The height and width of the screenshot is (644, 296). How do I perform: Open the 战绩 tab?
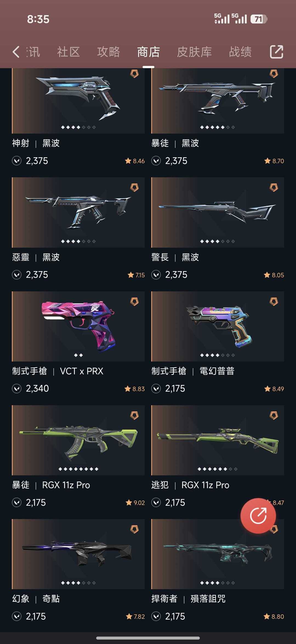240,52
